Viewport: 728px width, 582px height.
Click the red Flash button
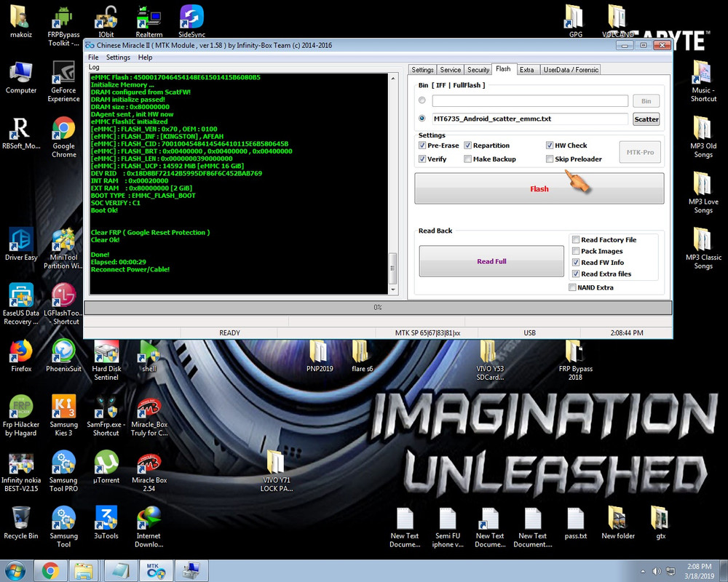[x=539, y=188]
